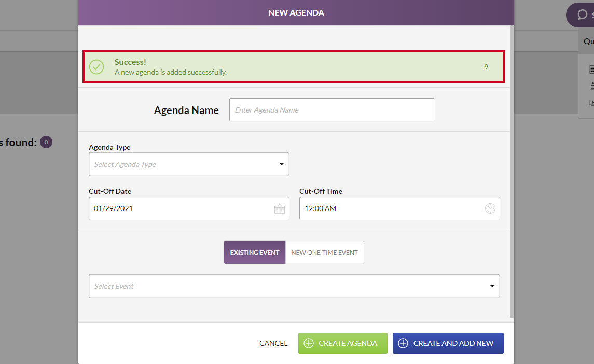The width and height of the screenshot is (594, 364).
Task: Click the Cut-Off Time field showing 12:00 AM
Action: tap(399, 208)
